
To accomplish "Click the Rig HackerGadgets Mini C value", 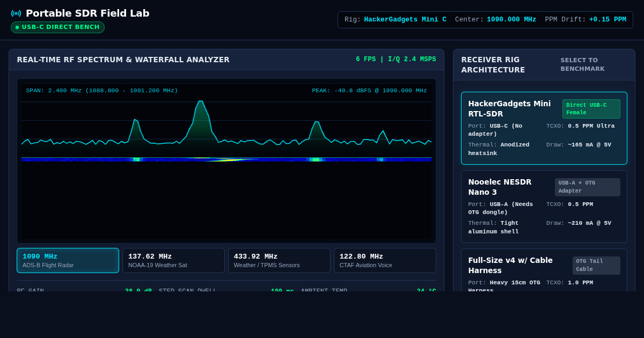I will (x=405, y=20).
